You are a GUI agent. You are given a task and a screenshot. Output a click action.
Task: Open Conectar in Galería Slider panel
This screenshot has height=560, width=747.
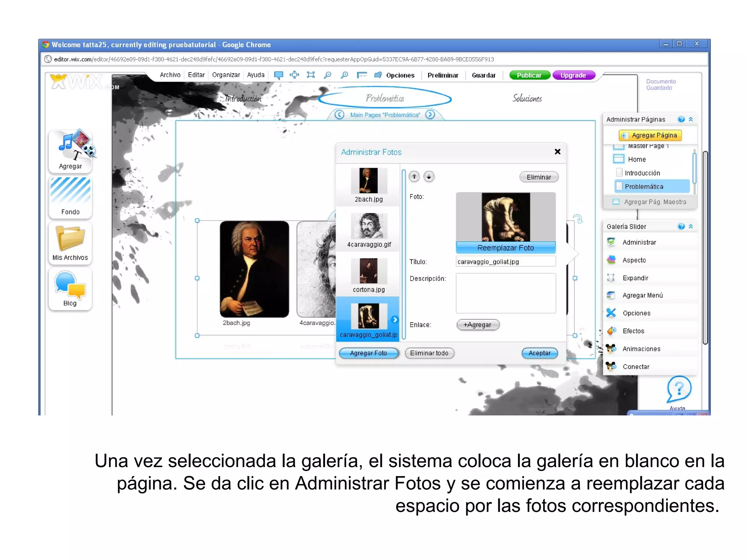click(650, 367)
